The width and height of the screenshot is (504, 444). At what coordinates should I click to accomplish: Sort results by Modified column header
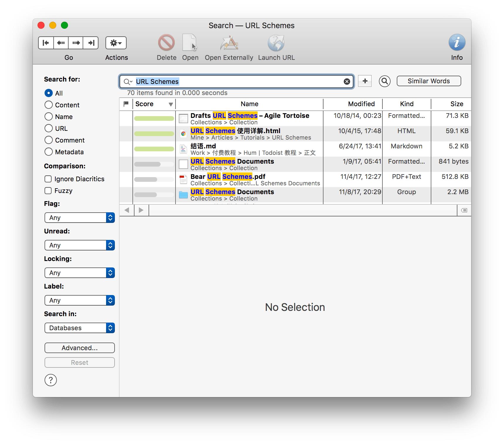click(x=361, y=104)
